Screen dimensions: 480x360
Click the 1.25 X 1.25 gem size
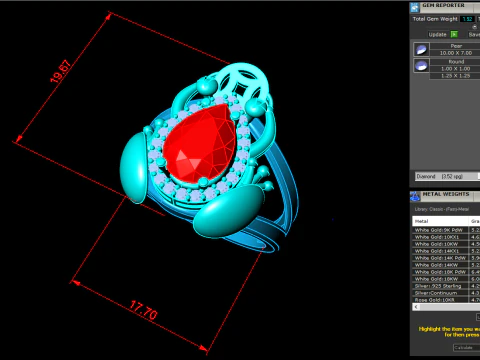456,76
